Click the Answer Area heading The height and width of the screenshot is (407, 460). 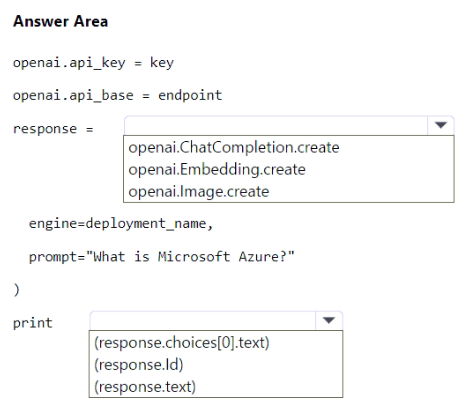61,21
